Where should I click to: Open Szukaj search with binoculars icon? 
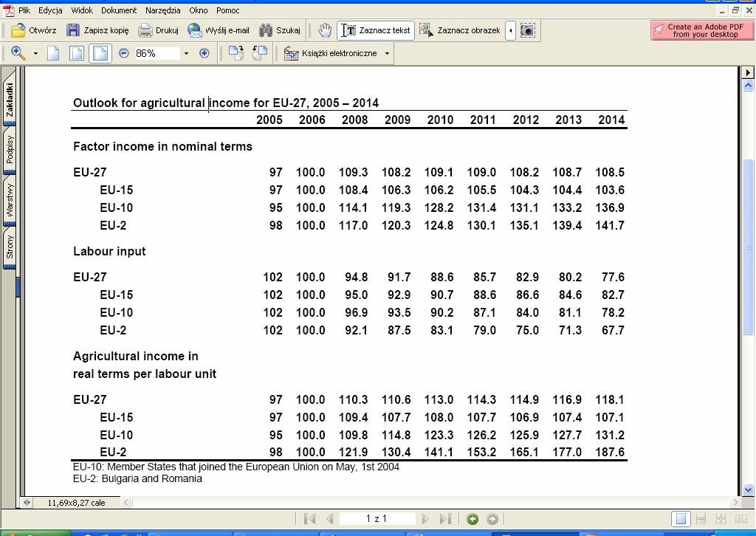pos(280,30)
